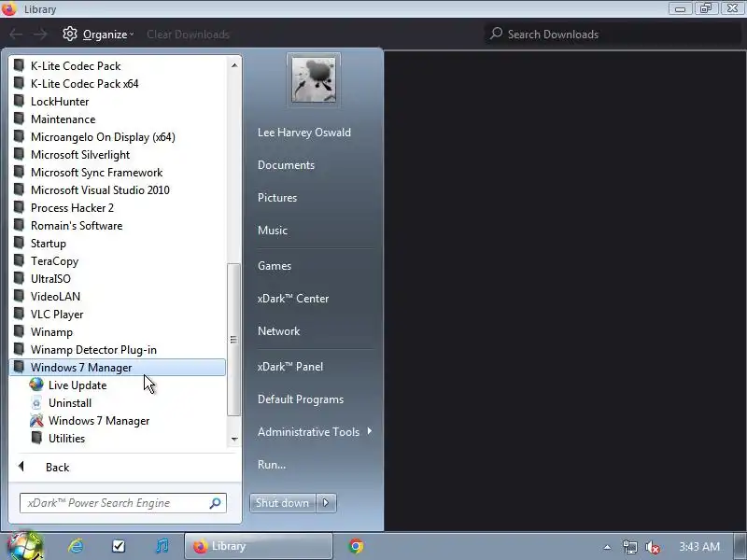Expand Microsoft Visual Studio 2010 folder
This screenshot has width=747, height=560.
[x=117, y=190]
